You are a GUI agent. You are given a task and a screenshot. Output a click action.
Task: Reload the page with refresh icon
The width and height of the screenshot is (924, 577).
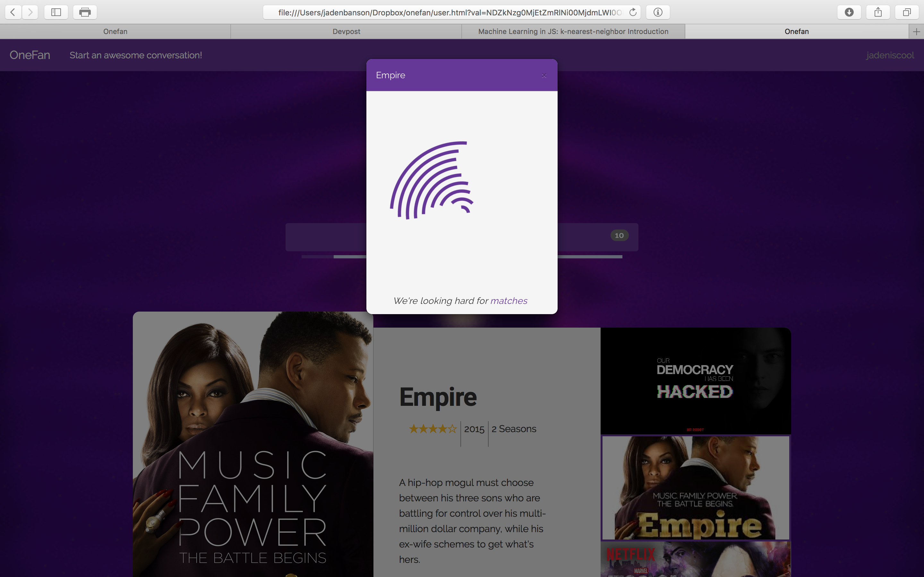[633, 12]
